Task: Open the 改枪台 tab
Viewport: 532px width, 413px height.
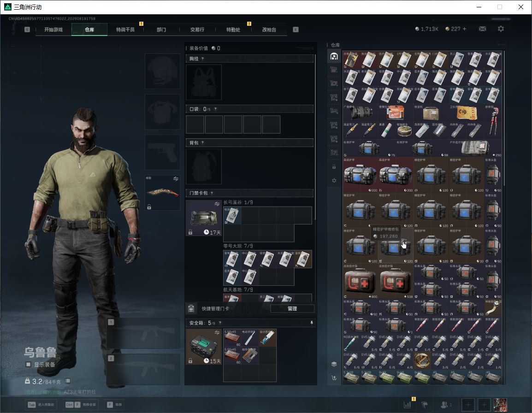Action: click(269, 29)
